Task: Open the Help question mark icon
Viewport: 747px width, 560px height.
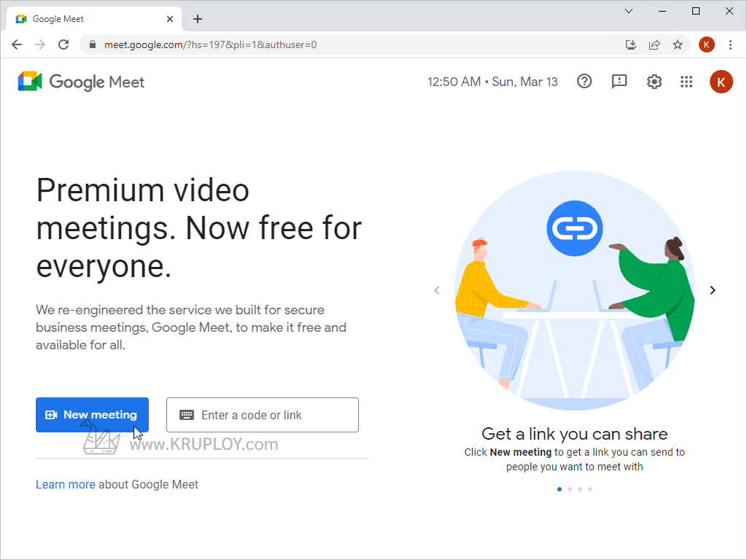Action: pyautogui.click(x=584, y=82)
